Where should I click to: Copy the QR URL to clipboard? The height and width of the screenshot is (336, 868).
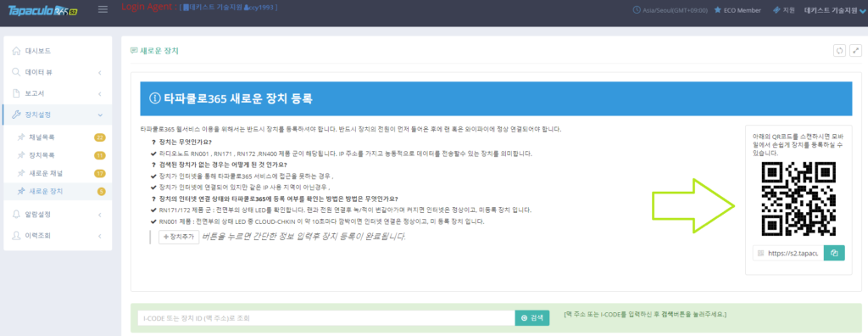(x=834, y=253)
